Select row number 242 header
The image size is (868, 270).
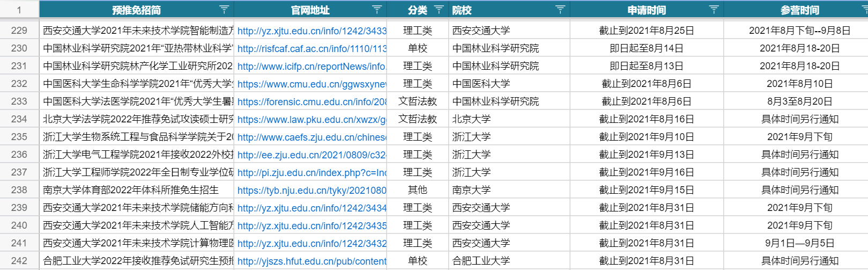click(x=19, y=261)
